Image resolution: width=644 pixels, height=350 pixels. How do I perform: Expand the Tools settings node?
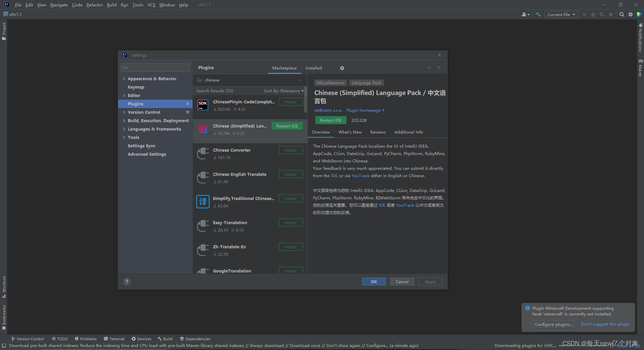124,137
